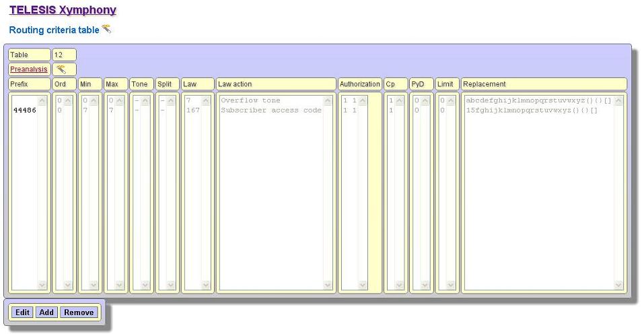Click the wand icon beside Routing criteria table
Image resolution: width=644 pixels, height=334 pixels.
(x=106, y=29)
